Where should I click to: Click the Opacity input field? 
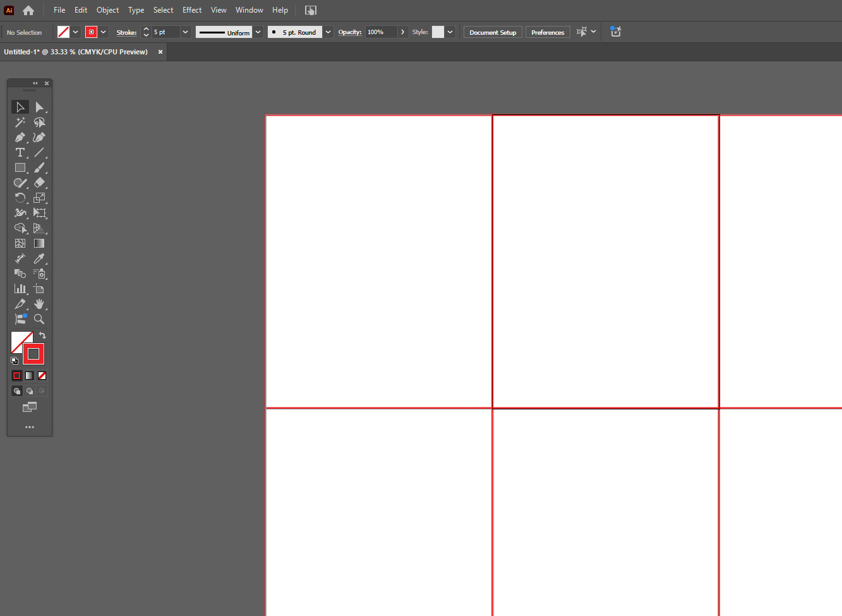click(x=380, y=32)
